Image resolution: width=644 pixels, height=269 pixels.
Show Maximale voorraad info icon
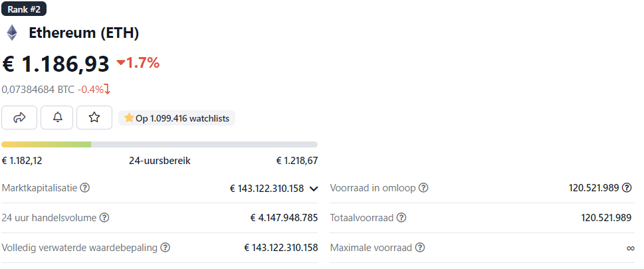[x=420, y=248]
